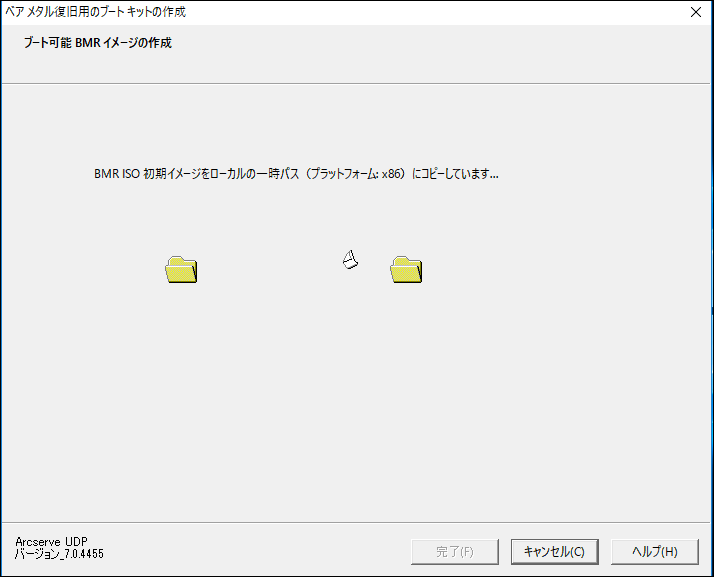The width and height of the screenshot is (714, 577).
Task: Click the window title bar text
Action: click(96, 12)
